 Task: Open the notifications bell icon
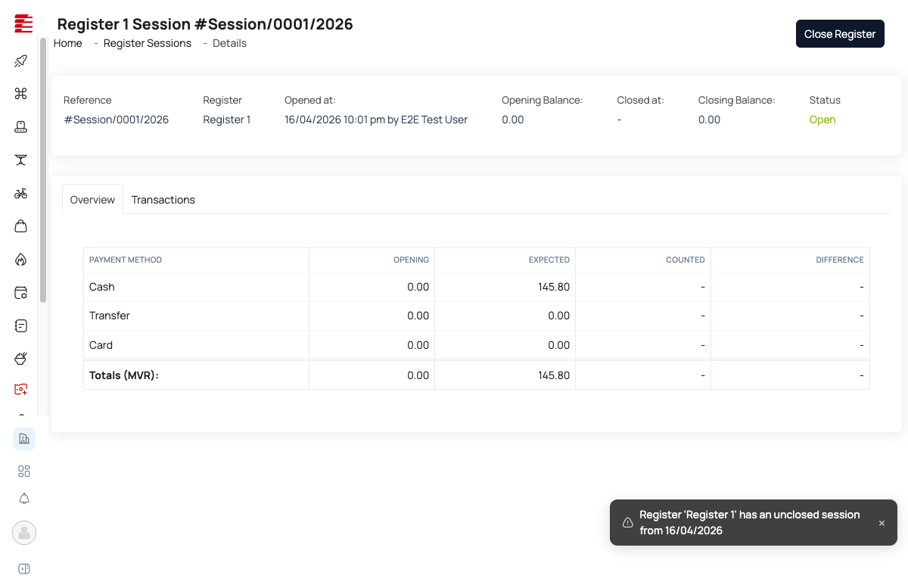(x=24, y=499)
